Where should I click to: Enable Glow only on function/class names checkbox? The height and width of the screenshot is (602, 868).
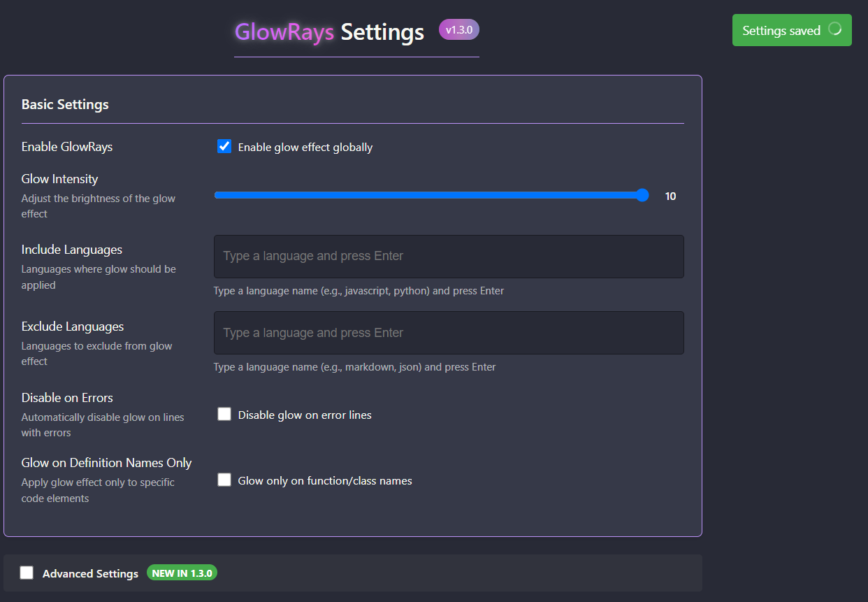click(x=224, y=480)
